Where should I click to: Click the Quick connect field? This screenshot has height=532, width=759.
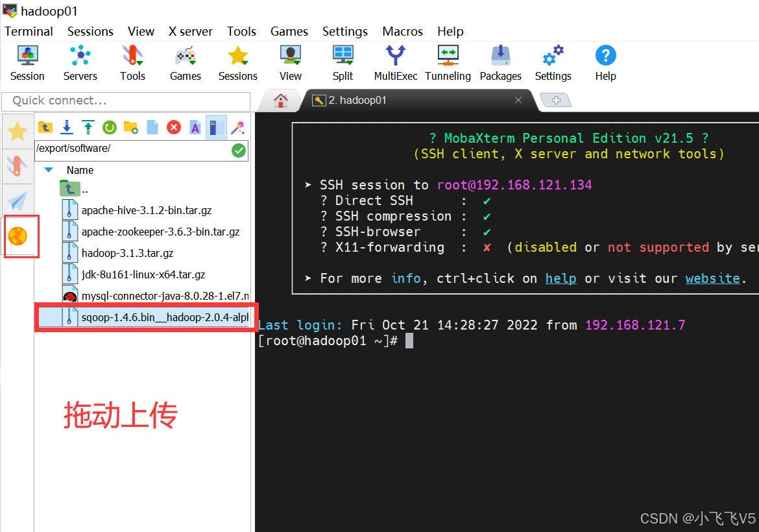(126, 101)
